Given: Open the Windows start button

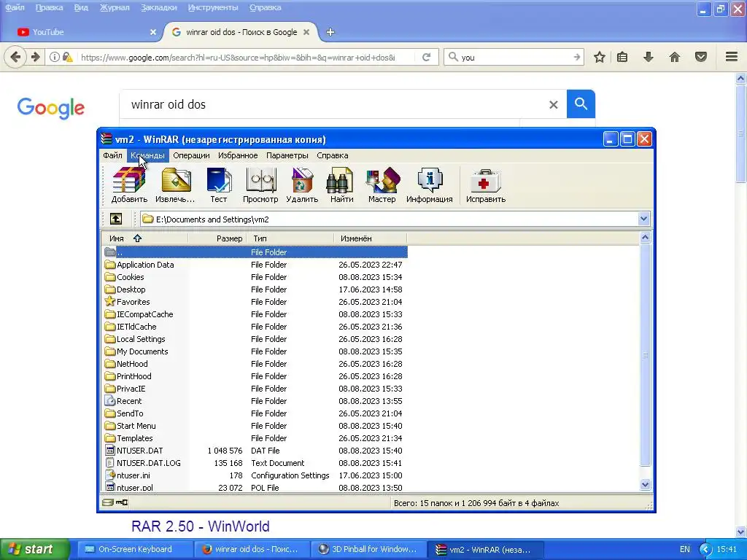Looking at the screenshot, I should coord(34,549).
